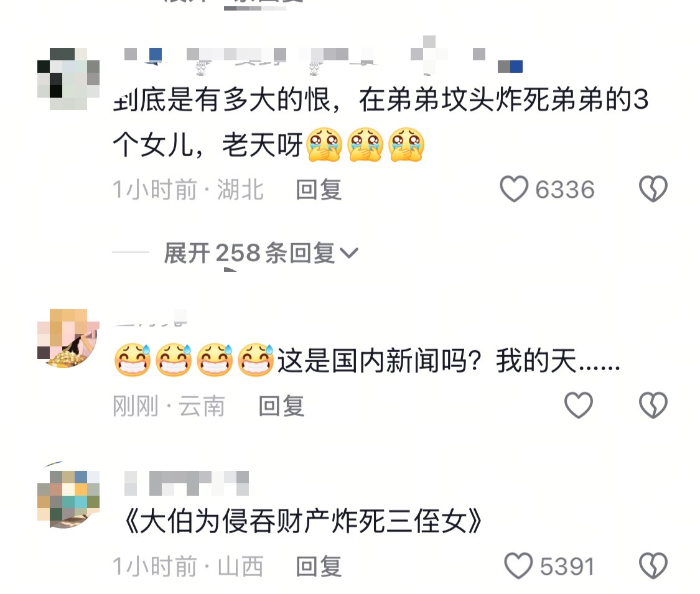
Task: Open the first commenter's pixelated avatar
Action: coord(68,78)
